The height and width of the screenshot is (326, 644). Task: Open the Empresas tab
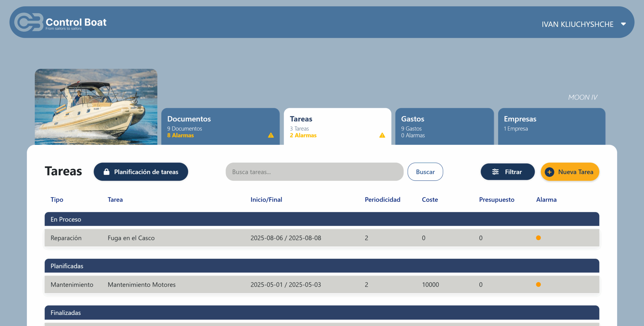click(x=551, y=126)
